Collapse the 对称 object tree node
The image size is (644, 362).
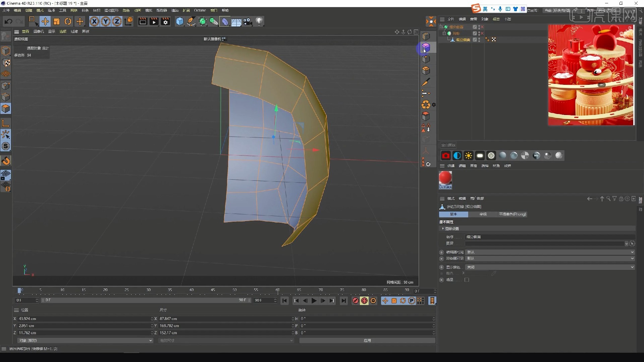pos(444,33)
